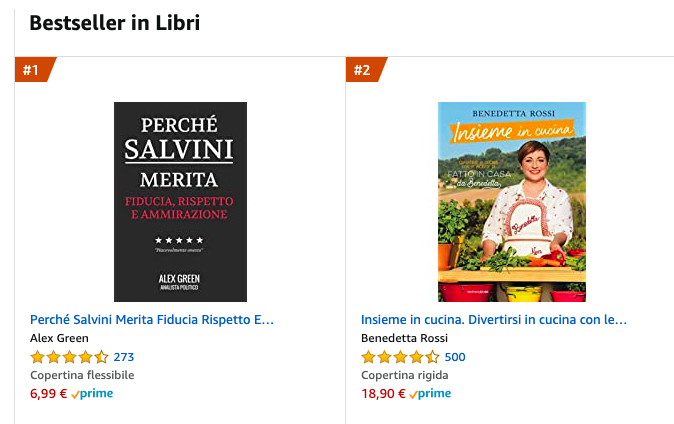The width and height of the screenshot is (674, 424).
Task: Click the Prime badge beside 18,90 €
Action: click(x=431, y=394)
